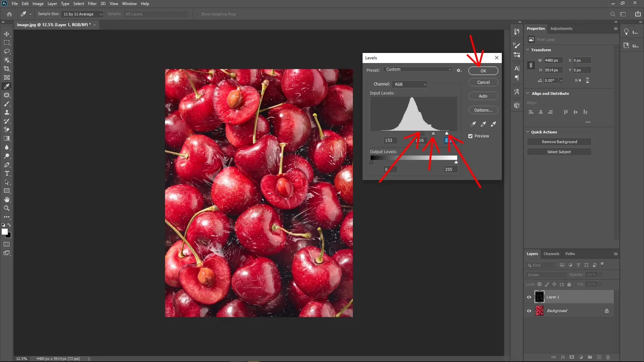Create a new layer with the plus icon
644x362 pixels.
tap(599, 357)
